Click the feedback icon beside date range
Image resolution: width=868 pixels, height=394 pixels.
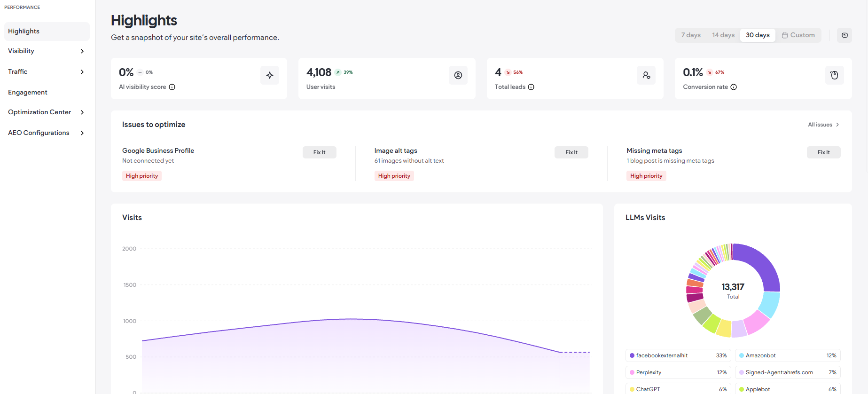coord(845,35)
